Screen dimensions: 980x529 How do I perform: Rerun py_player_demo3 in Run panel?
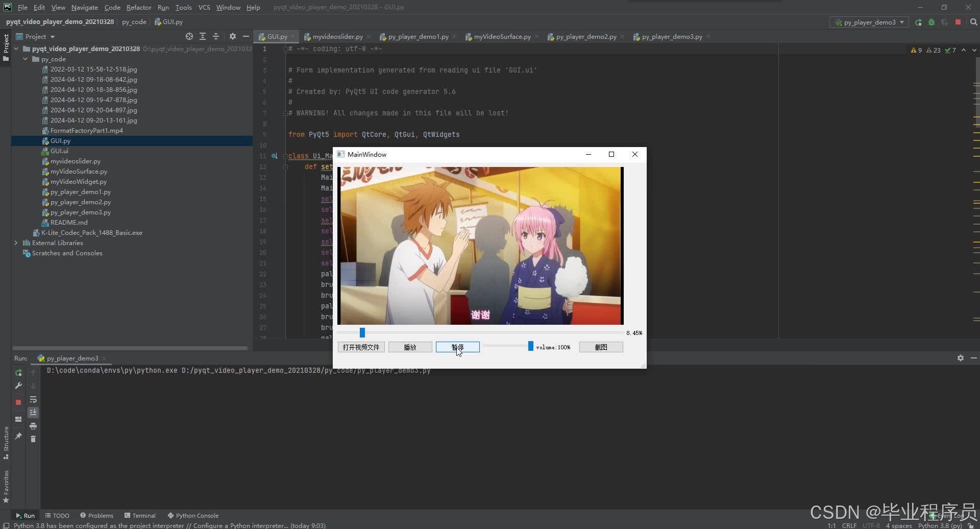pos(18,373)
